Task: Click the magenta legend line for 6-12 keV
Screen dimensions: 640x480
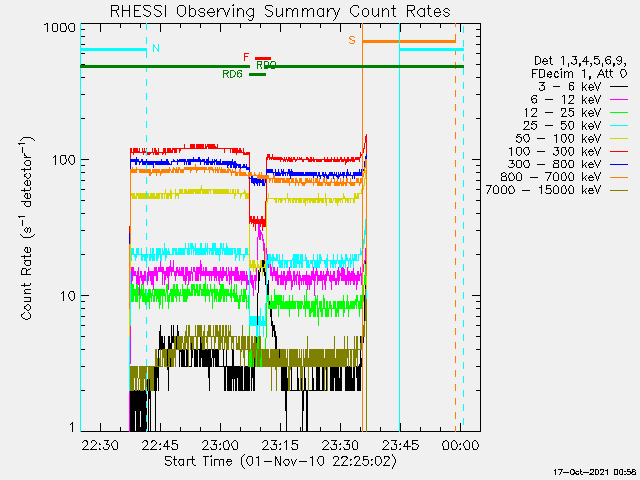Action: pos(619,100)
